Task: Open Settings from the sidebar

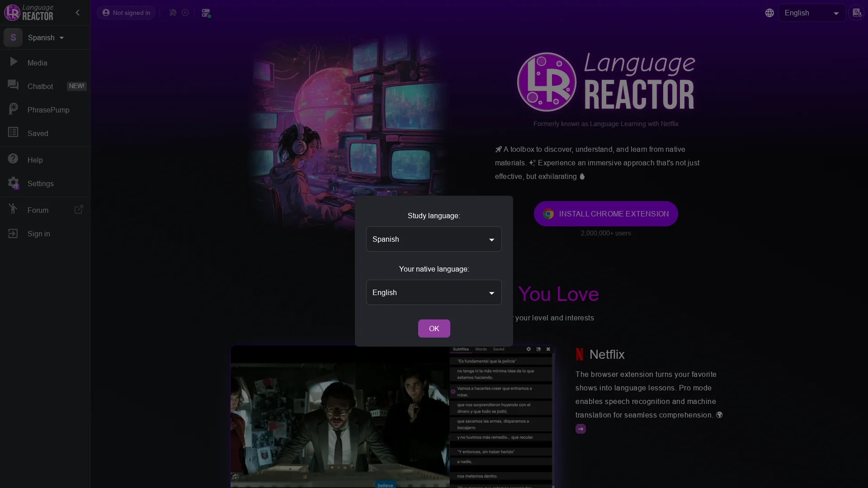Action: point(45,183)
